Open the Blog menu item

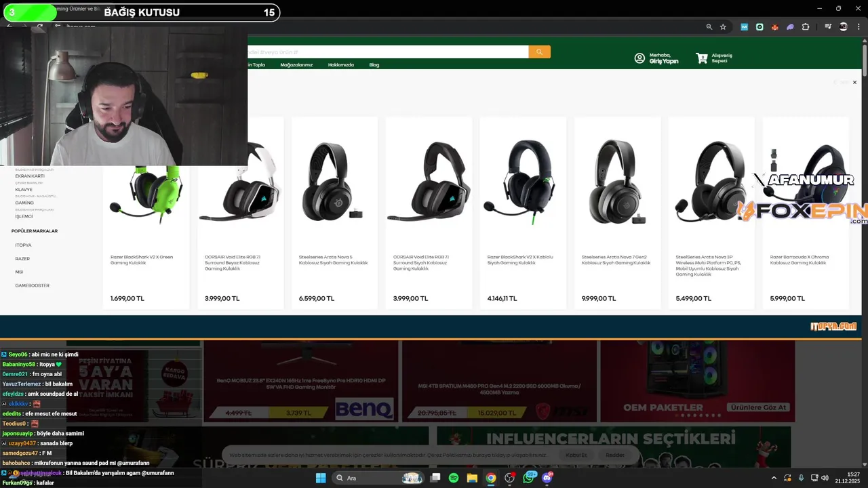pos(374,65)
